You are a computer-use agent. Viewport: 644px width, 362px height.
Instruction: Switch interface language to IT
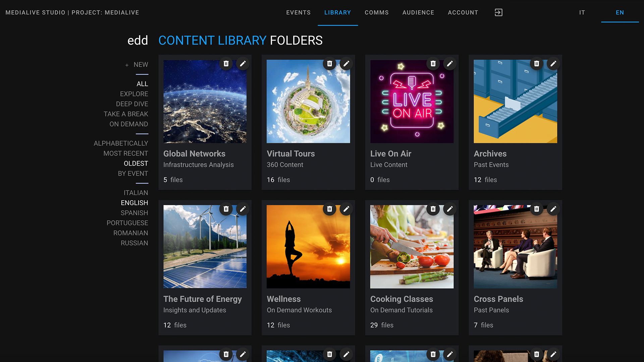click(x=582, y=12)
